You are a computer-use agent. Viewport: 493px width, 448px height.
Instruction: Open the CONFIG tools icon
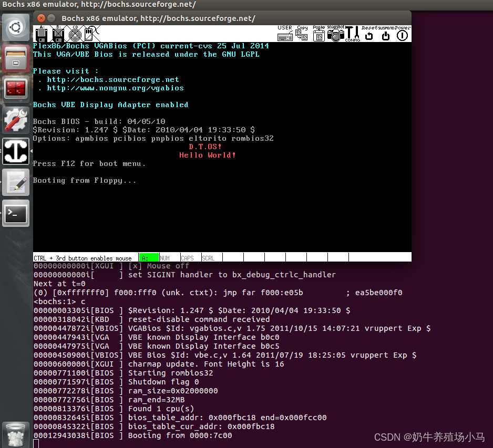click(x=353, y=34)
